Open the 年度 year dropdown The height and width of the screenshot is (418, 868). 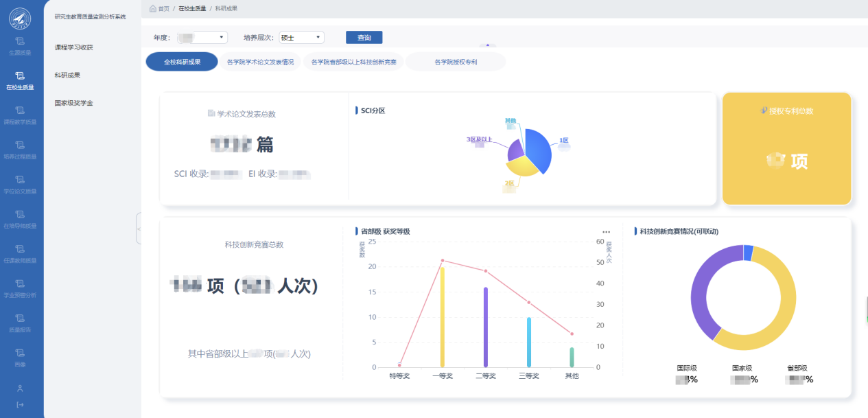coord(202,38)
